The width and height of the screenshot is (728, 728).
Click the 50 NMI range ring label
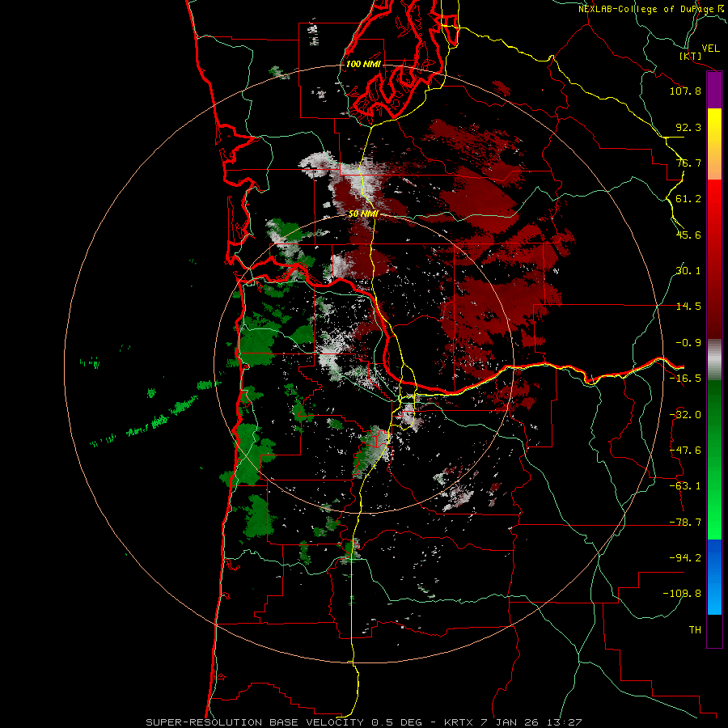[x=363, y=214]
